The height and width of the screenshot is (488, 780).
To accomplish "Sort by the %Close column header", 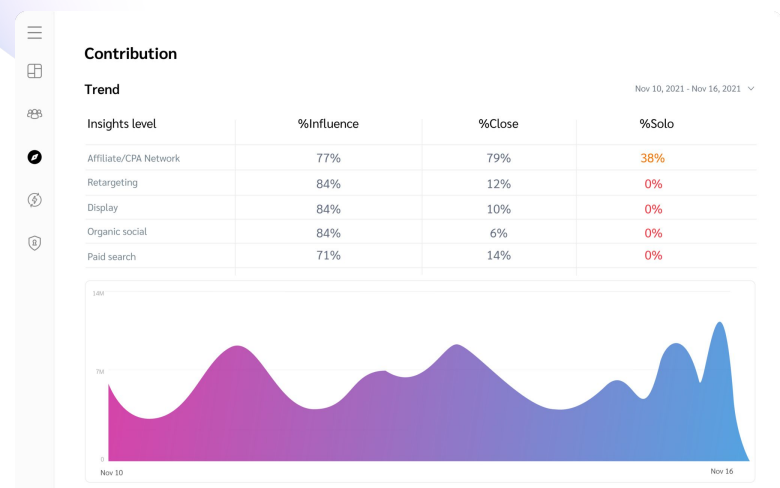I will (x=498, y=124).
